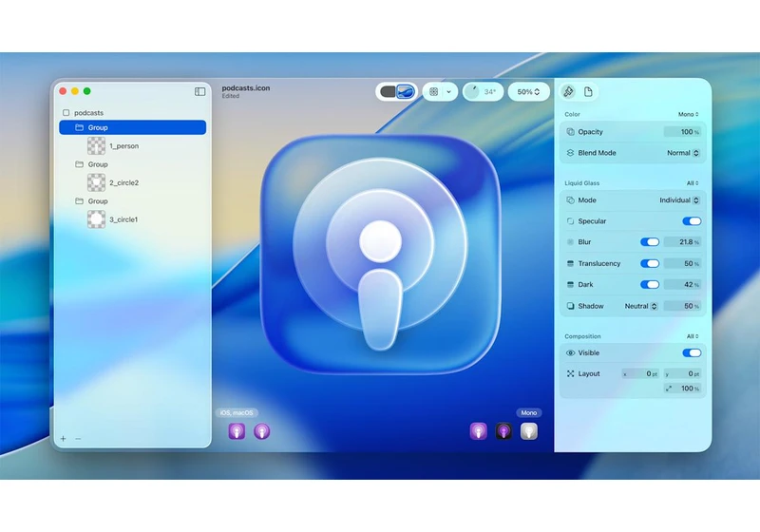760x532 pixels.
Task: Edit the Blur 21.8% value
Action: [x=681, y=241]
